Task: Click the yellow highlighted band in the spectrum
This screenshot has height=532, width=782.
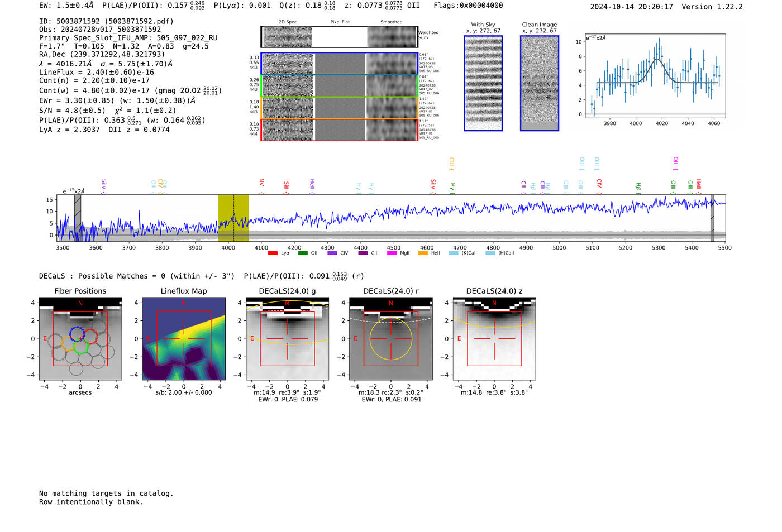Action: click(x=233, y=218)
